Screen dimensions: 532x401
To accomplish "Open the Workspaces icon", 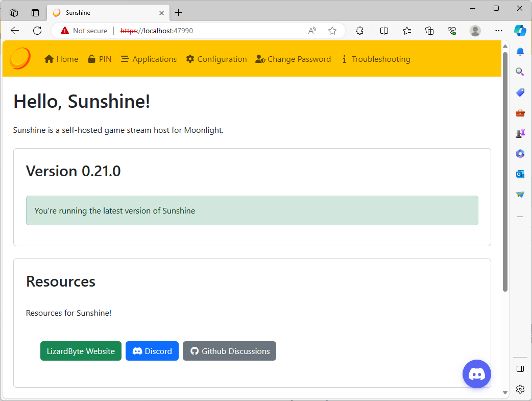I will click(14, 13).
